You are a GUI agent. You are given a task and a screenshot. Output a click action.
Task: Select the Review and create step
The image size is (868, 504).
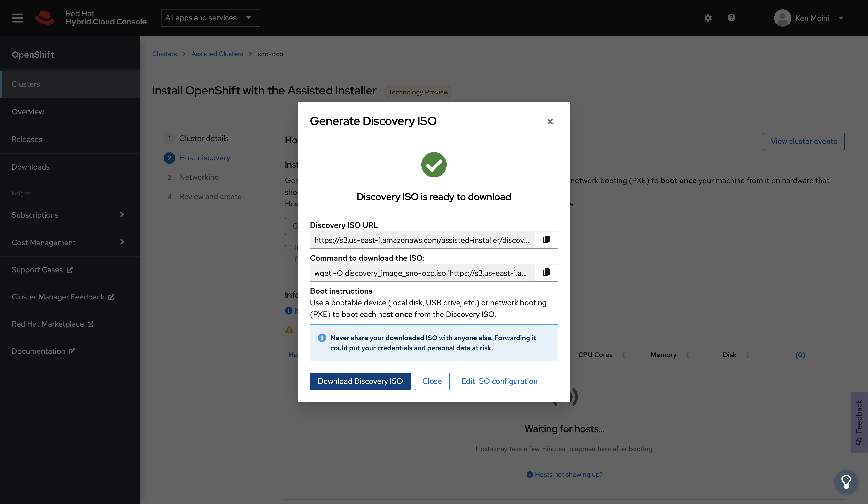(x=210, y=197)
